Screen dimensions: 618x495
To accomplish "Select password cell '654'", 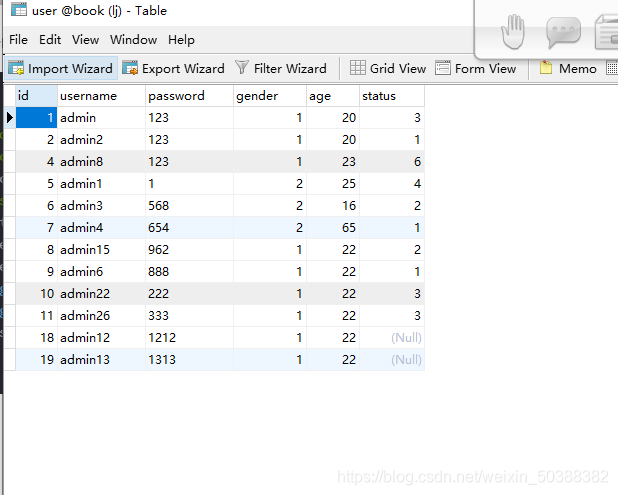I will tap(190, 228).
